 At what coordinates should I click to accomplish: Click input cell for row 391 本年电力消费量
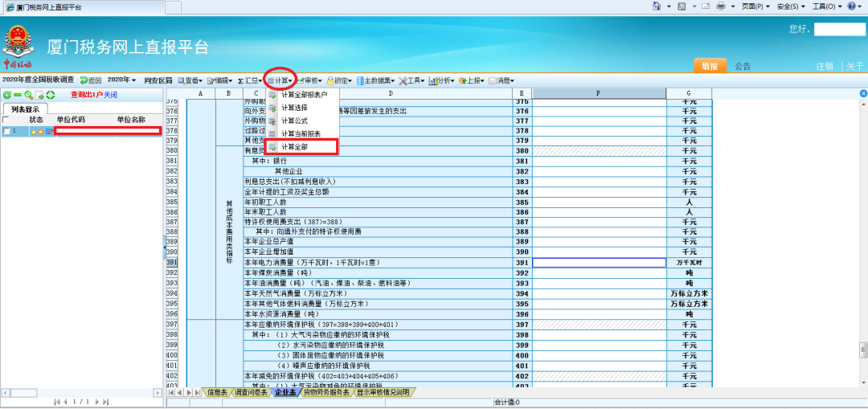pos(599,262)
